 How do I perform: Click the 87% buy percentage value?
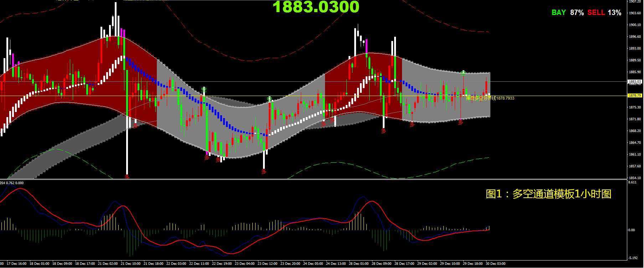tap(577, 12)
